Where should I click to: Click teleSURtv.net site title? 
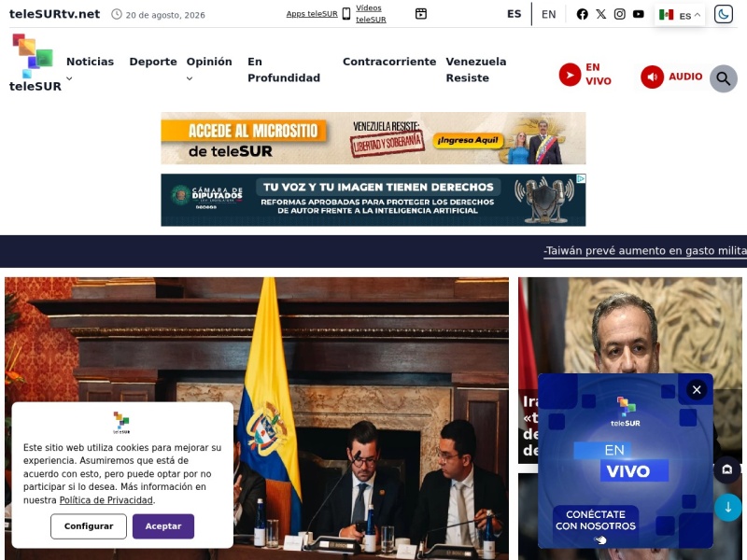pyautogui.click(x=55, y=14)
